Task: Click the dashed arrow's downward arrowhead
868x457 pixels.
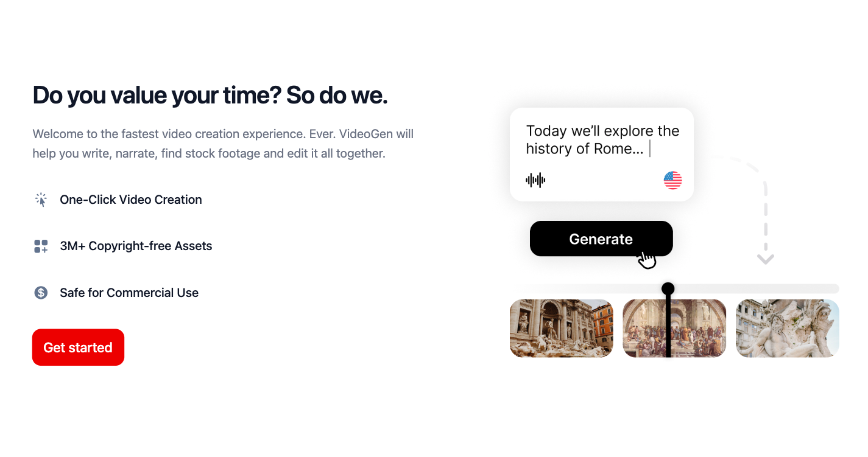Action: tap(766, 259)
